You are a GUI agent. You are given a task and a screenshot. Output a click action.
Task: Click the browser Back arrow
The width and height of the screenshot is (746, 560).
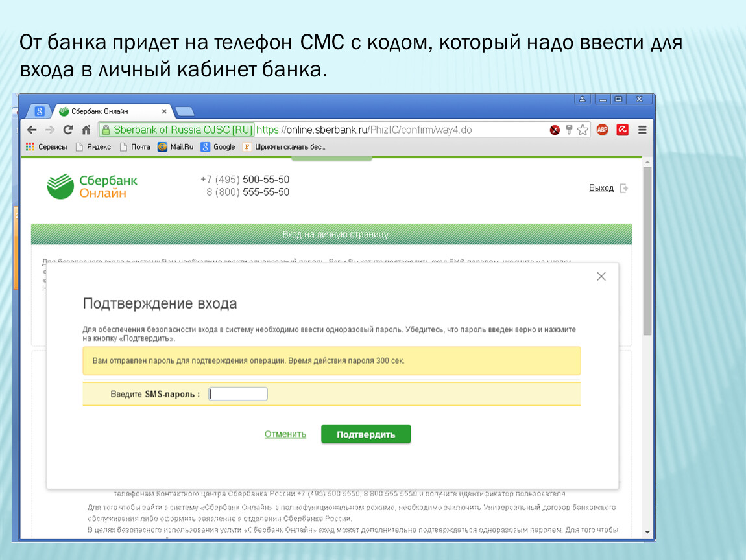pyautogui.click(x=32, y=130)
